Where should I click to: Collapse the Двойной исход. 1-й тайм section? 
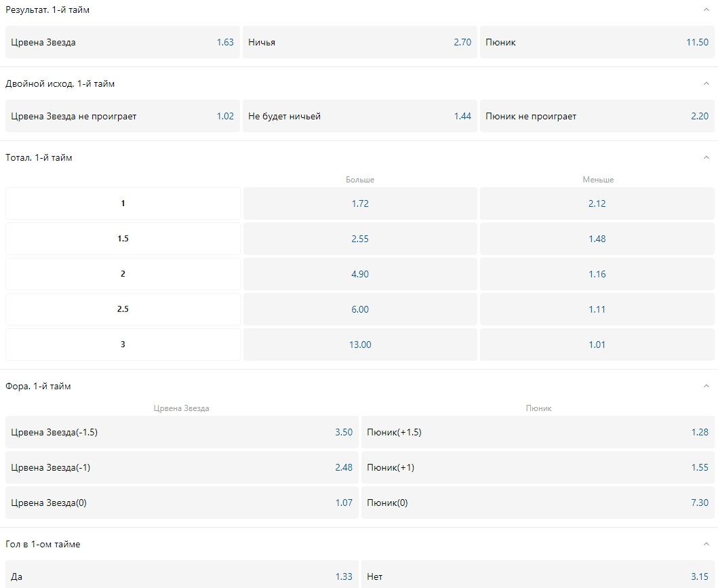pos(706,84)
